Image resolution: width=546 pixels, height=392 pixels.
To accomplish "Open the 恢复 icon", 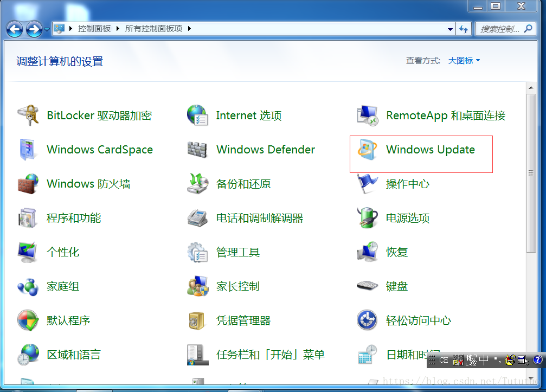I will tap(368, 252).
